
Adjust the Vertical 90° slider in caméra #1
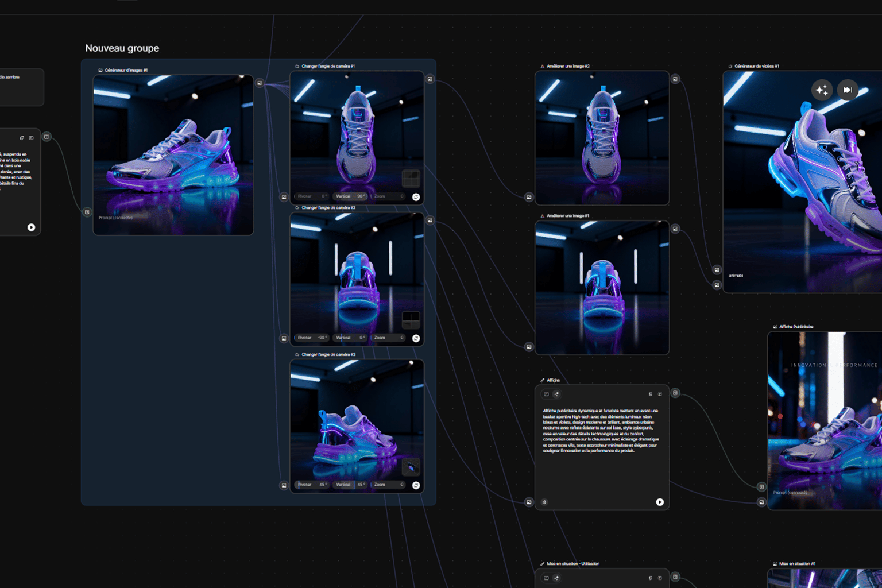tap(350, 196)
